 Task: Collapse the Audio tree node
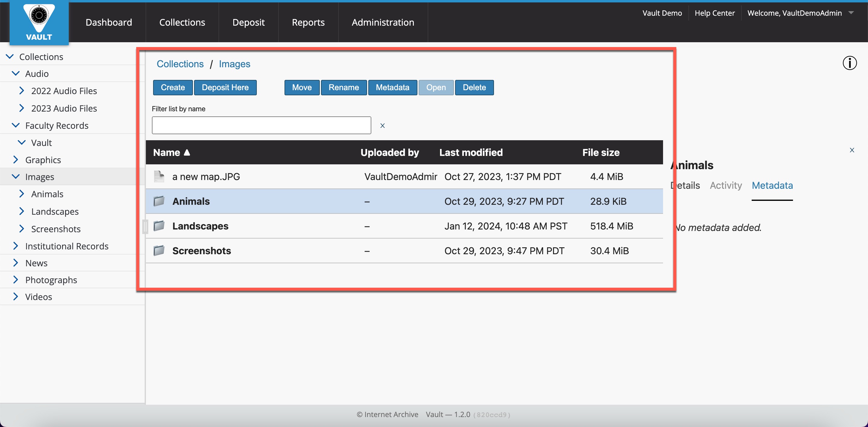pyautogui.click(x=15, y=74)
